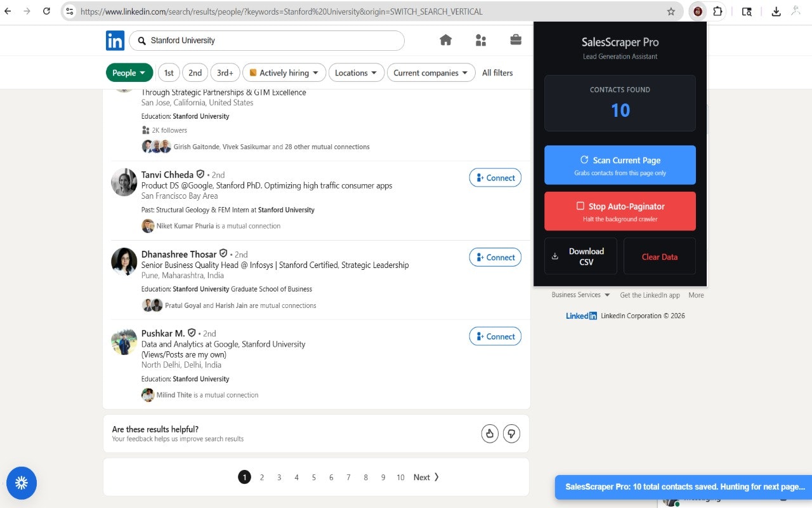The width and height of the screenshot is (812, 508).
Task: Click thumbs up feedback icon
Action: pyautogui.click(x=490, y=434)
